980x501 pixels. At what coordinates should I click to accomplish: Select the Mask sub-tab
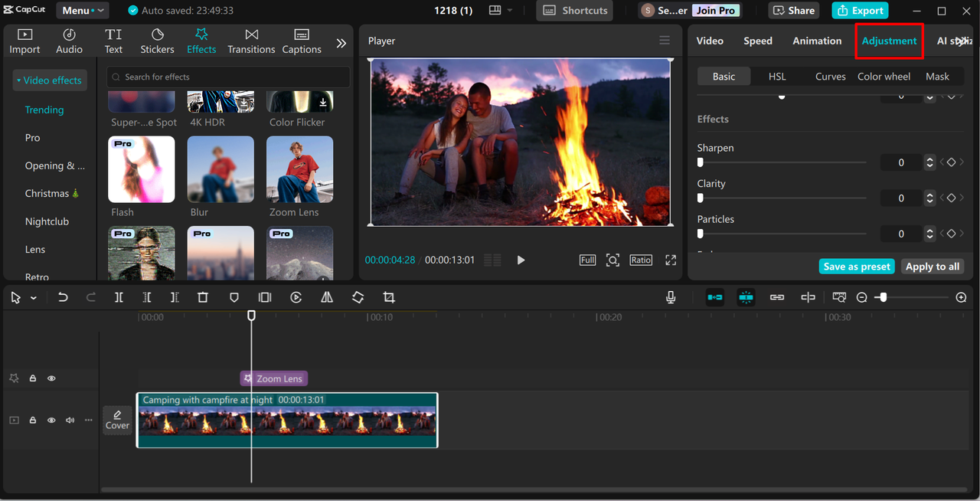click(x=937, y=77)
